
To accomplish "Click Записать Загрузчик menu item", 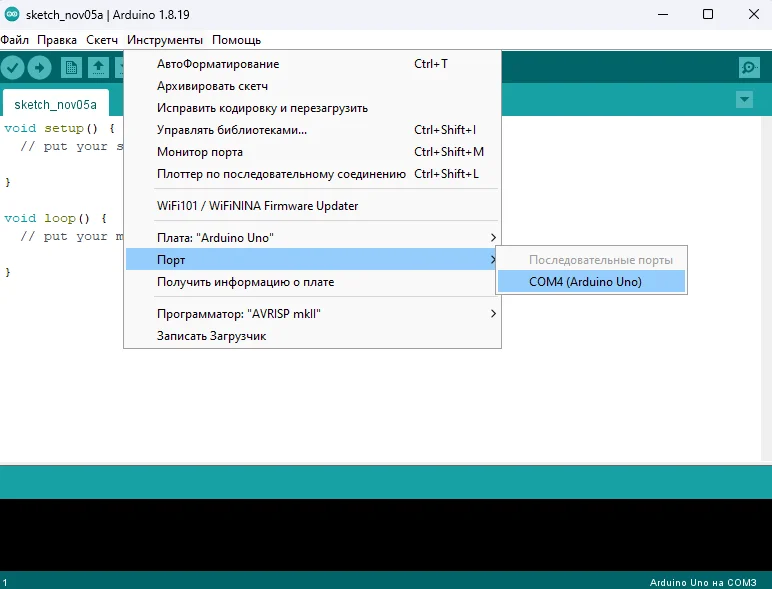I will (212, 336).
